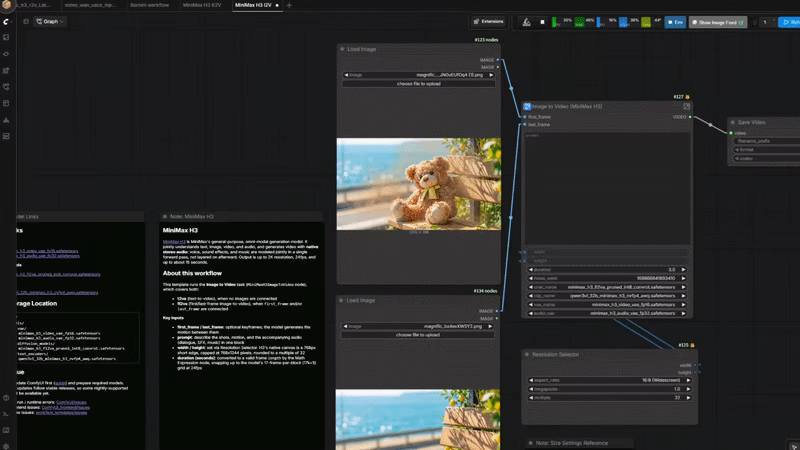Open the audio_vae model dropdown
This screenshot has height=450, width=800.
pos(607,313)
